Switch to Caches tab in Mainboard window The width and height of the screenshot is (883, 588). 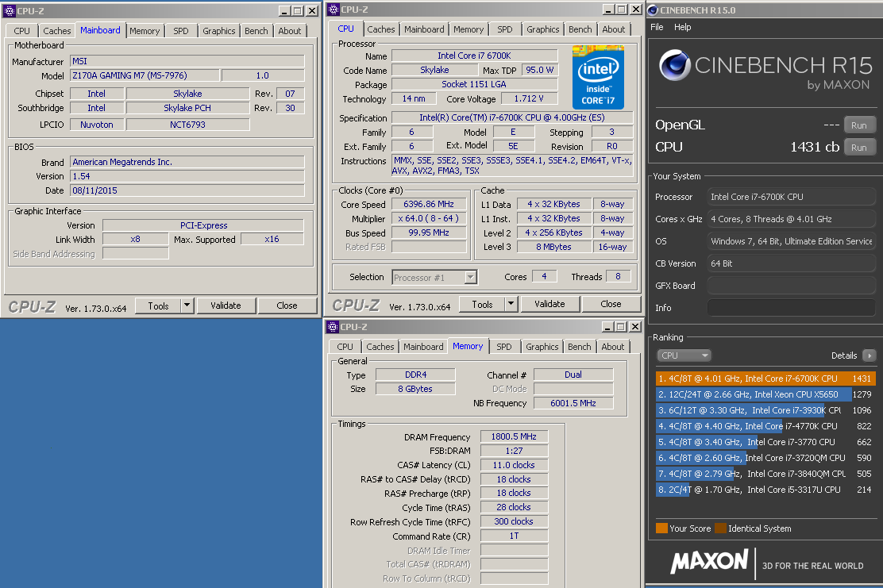pyautogui.click(x=57, y=31)
